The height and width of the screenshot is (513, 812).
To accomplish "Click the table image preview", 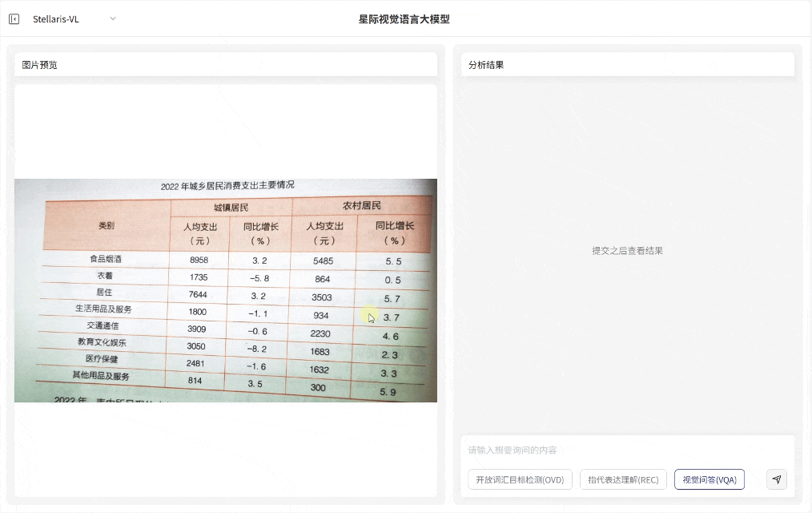I will click(x=226, y=290).
